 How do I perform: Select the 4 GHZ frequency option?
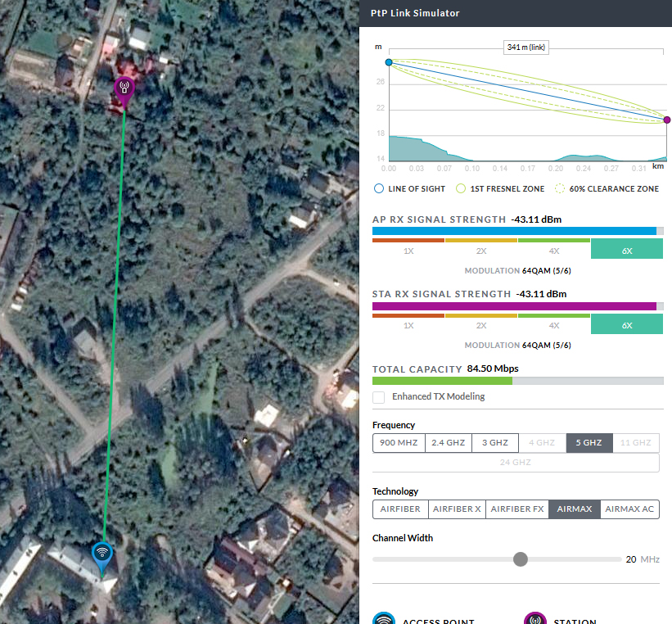(542, 442)
